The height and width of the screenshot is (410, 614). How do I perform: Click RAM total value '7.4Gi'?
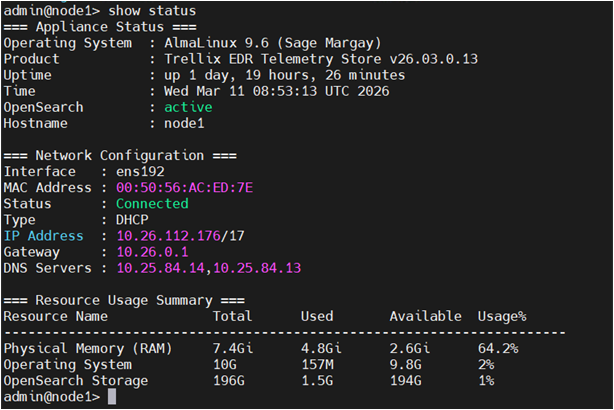(x=233, y=348)
